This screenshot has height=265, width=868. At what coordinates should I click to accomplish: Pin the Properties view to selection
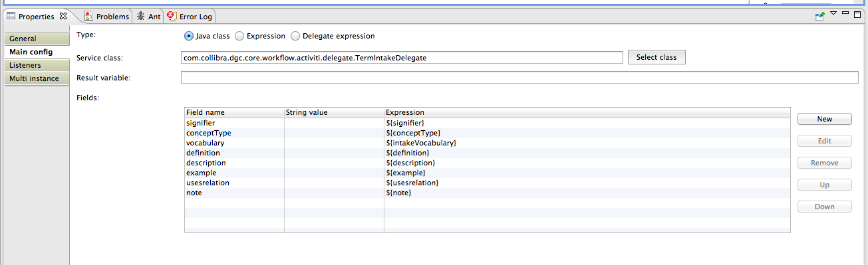pyautogui.click(x=820, y=17)
